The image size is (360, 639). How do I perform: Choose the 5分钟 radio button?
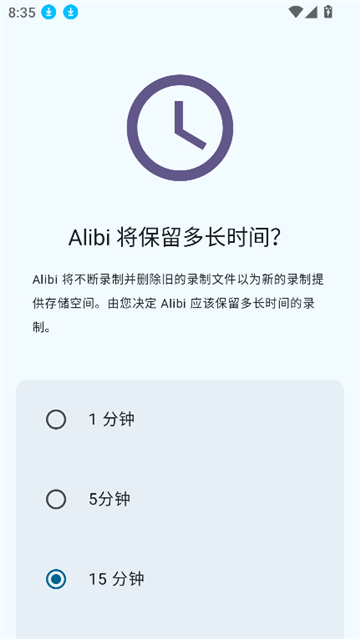point(56,499)
